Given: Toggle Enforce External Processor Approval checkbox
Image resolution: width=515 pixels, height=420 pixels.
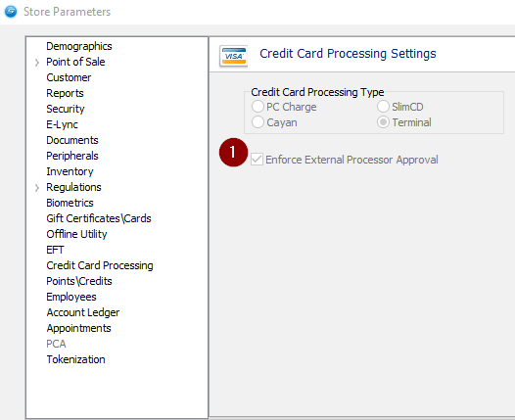Looking at the screenshot, I should (x=257, y=160).
